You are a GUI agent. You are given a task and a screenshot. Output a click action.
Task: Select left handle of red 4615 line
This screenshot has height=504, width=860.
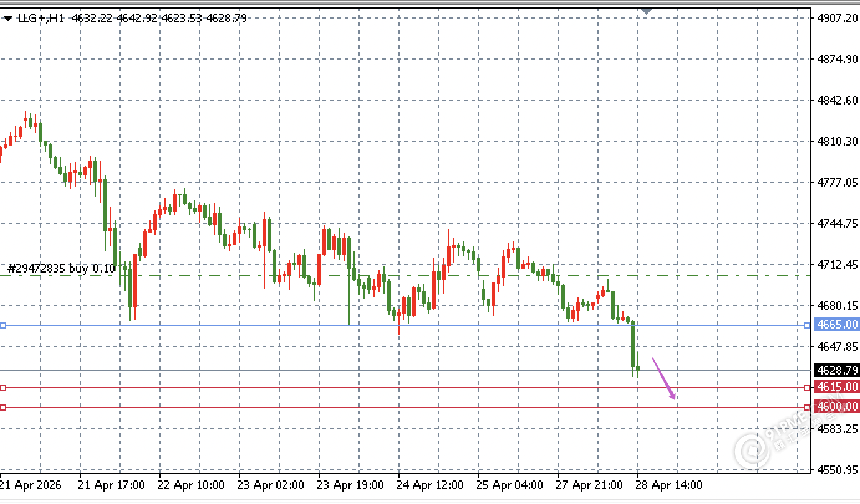point(3,388)
